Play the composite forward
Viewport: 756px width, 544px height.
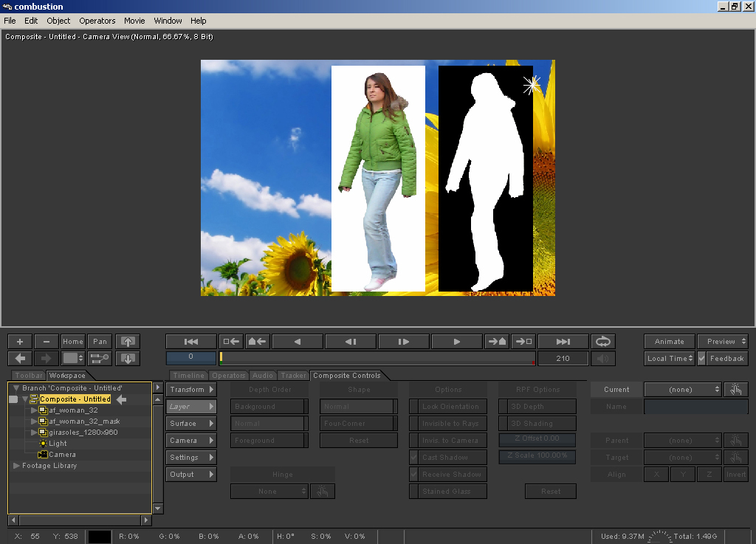pyautogui.click(x=456, y=342)
